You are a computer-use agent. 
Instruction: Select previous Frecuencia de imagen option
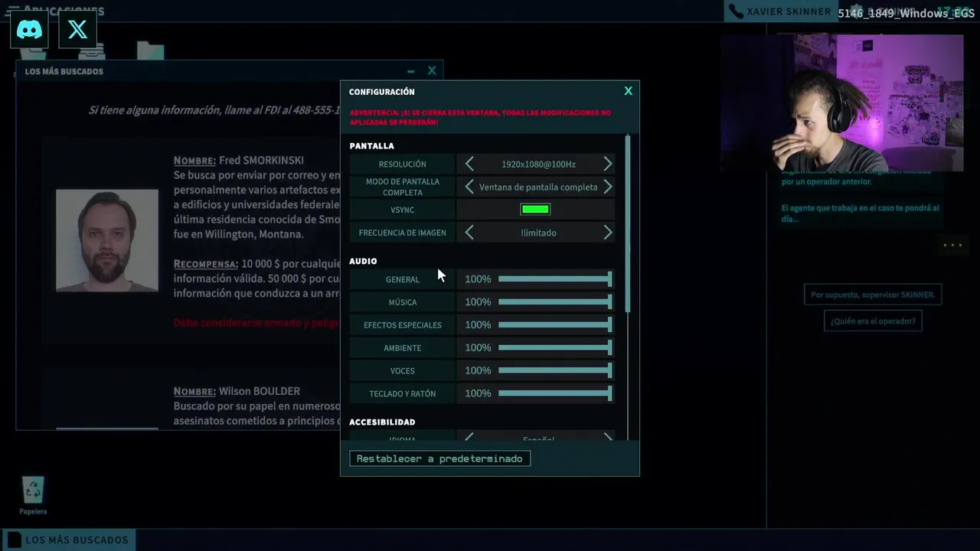469,233
